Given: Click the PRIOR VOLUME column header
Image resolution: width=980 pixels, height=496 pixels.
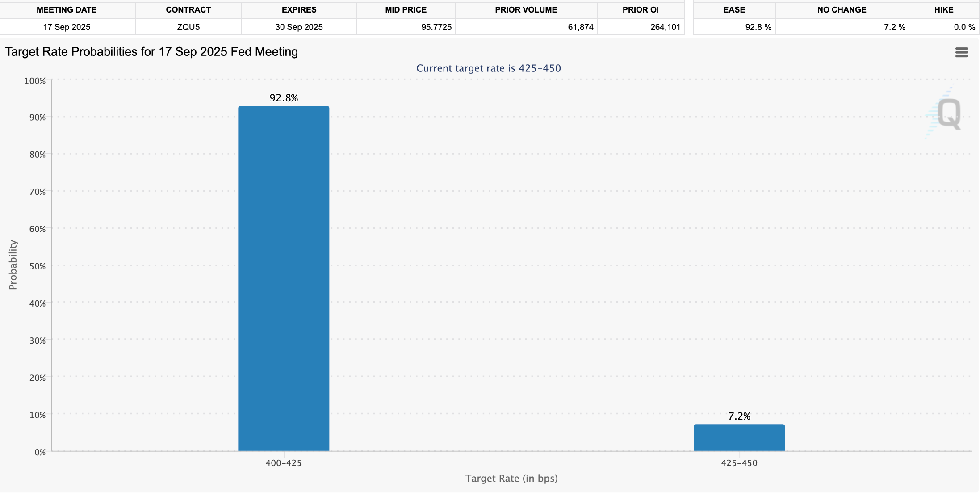Looking at the screenshot, I should tap(526, 10).
